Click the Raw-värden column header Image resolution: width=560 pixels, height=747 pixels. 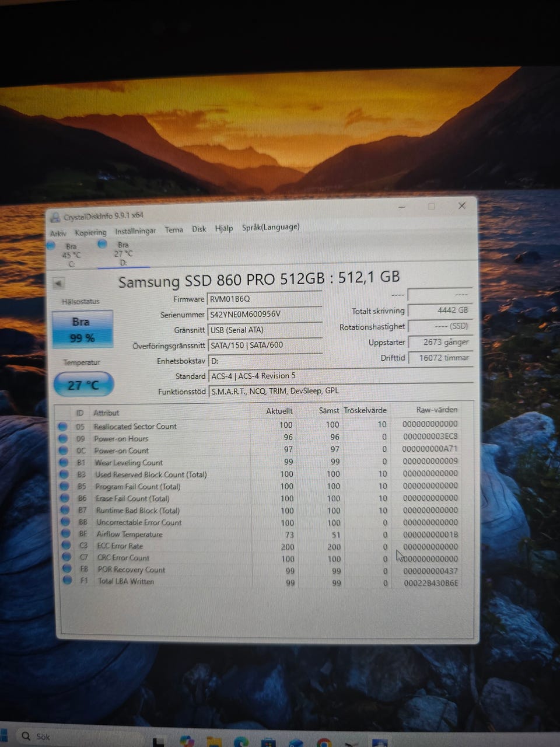click(x=437, y=410)
